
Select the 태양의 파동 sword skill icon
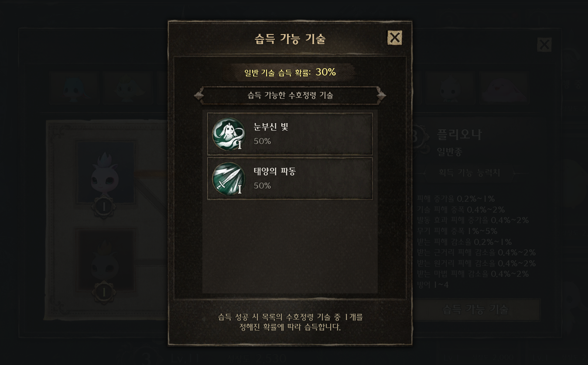click(x=229, y=179)
